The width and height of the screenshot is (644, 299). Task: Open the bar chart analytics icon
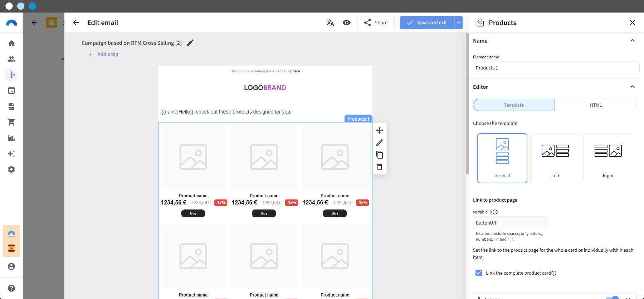click(x=11, y=138)
